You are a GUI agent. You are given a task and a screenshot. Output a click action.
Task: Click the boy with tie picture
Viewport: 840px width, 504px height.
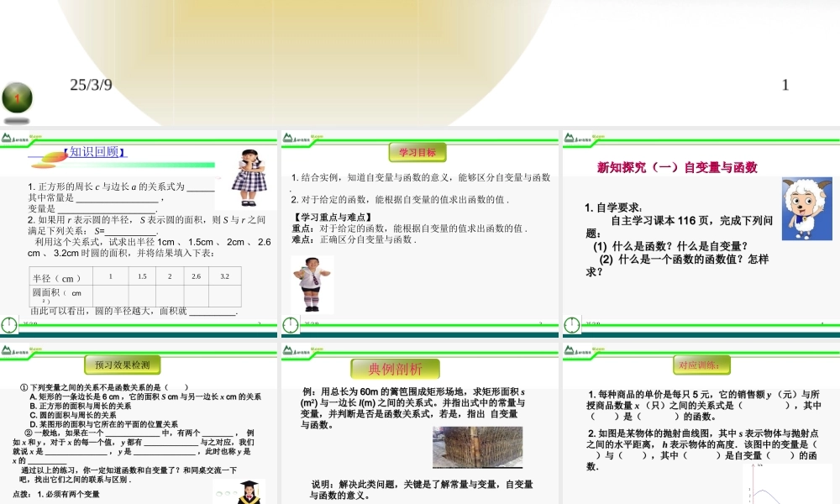pos(312,284)
